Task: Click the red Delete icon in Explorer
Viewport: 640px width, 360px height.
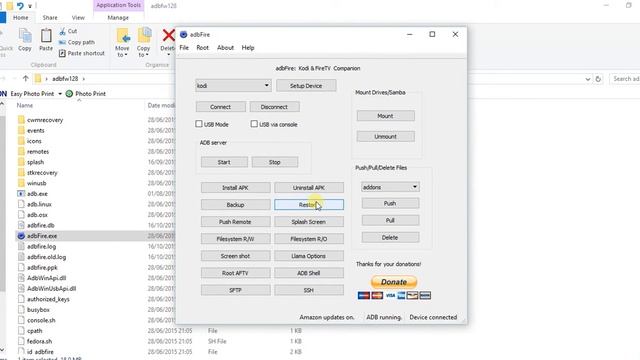Action: click(x=168, y=36)
